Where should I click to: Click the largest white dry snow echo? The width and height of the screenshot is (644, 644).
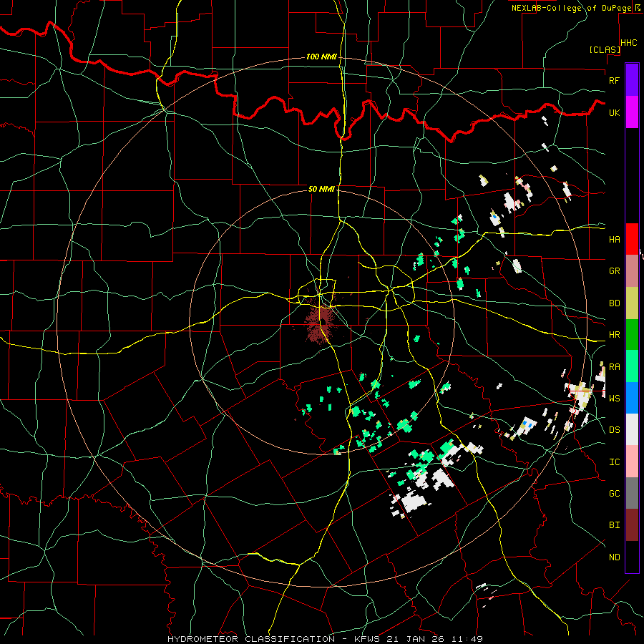[413, 502]
